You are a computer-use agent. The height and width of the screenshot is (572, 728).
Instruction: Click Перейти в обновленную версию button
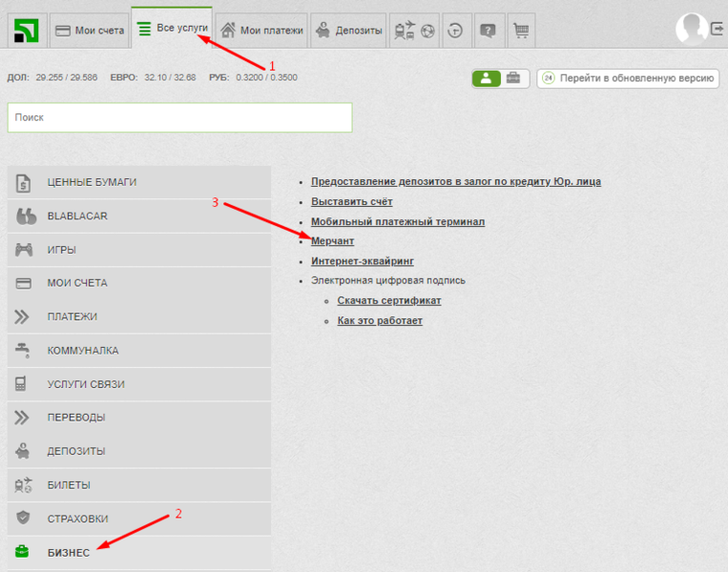628,78
